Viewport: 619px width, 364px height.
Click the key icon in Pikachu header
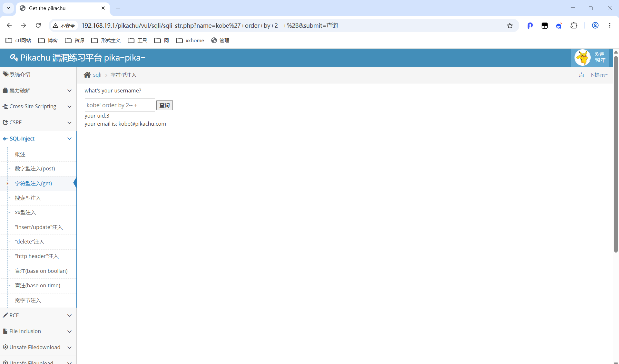point(14,58)
